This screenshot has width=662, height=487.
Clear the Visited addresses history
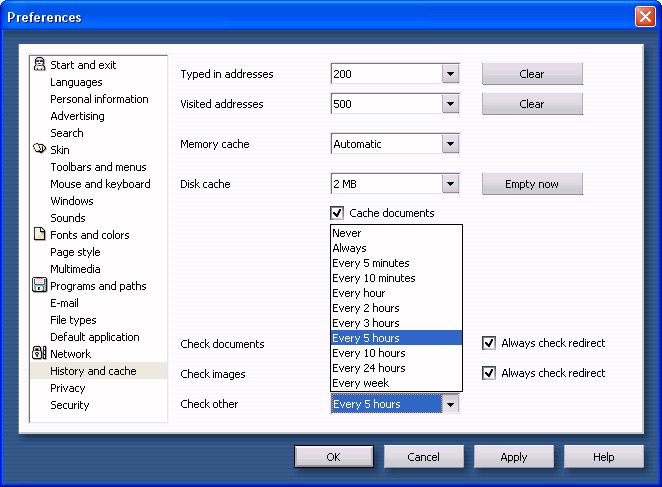[x=532, y=104]
